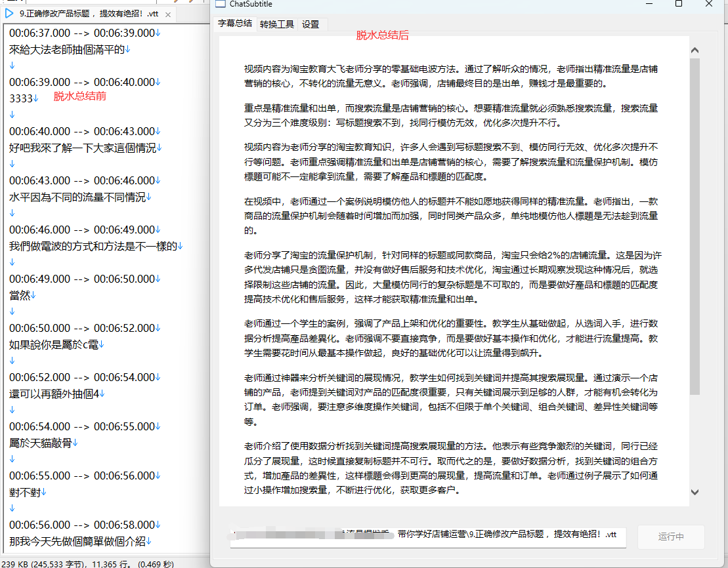This screenshot has width=728, height=568.
Task: Click subtitle line 當然
Action: point(20,296)
